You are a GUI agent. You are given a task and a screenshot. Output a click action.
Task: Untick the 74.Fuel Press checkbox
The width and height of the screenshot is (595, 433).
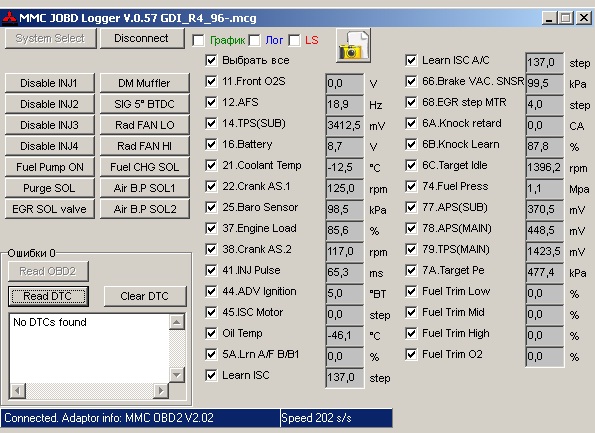pyautogui.click(x=411, y=186)
